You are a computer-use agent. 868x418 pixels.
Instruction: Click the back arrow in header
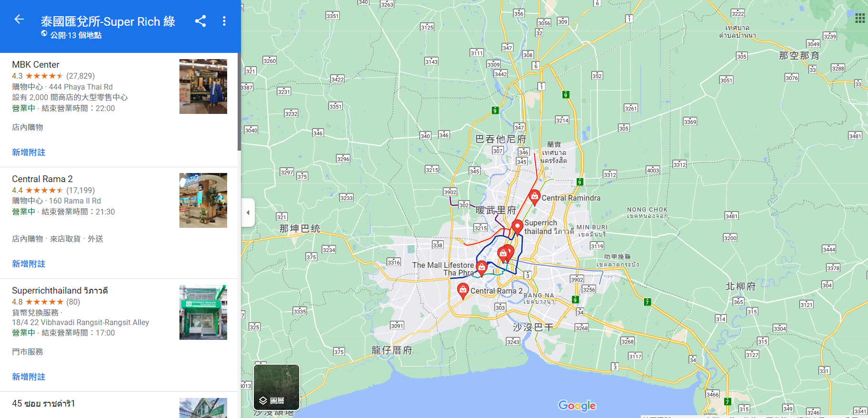[x=19, y=20]
